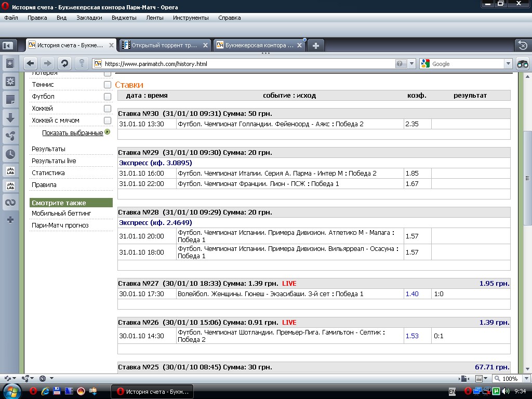Screen dimensions: 532x399
Task: Click the binoculars search icon
Action: tap(522, 64)
